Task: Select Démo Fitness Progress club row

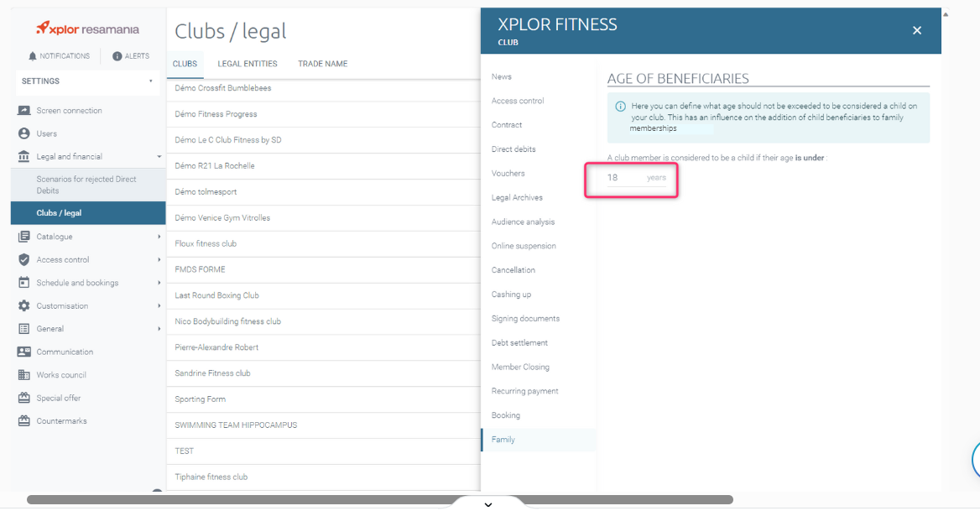Action: click(x=323, y=114)
